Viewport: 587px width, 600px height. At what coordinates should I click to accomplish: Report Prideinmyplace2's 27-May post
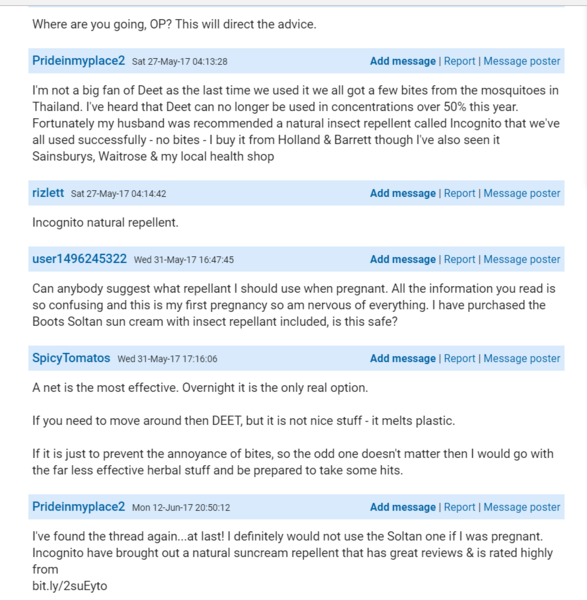tap(459, 61)
